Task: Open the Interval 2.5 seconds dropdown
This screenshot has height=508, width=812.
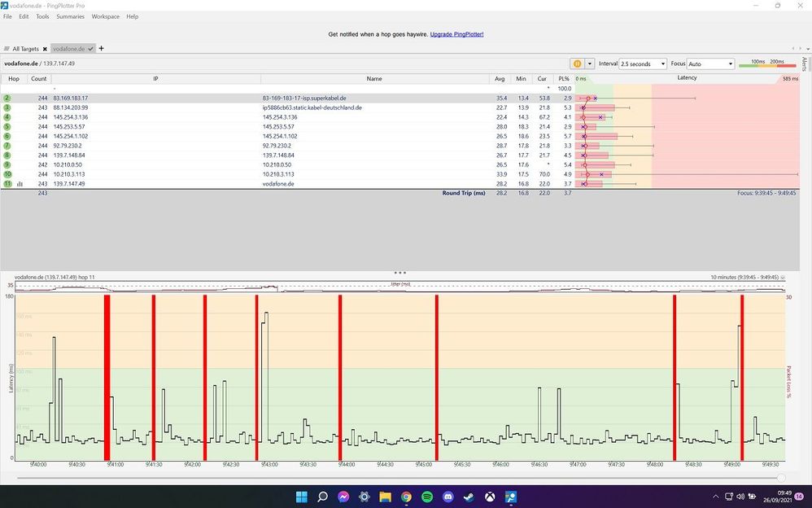Action: click(x=642, y=63)
